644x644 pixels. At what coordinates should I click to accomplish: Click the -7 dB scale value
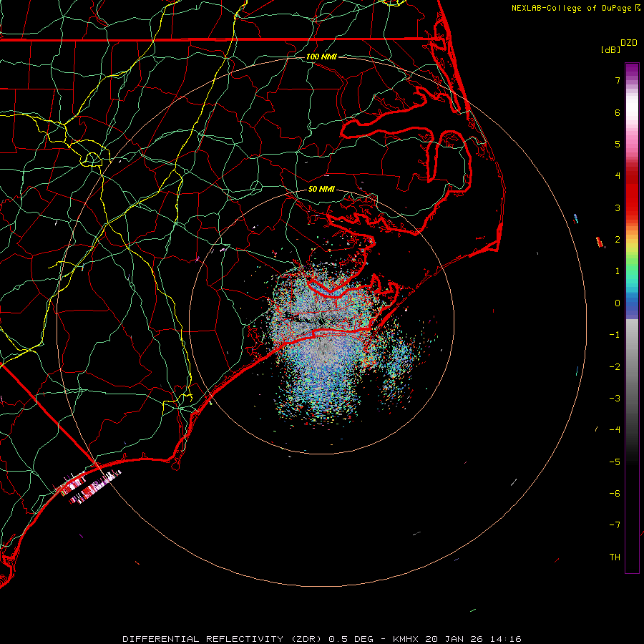(x=615, y=525)
